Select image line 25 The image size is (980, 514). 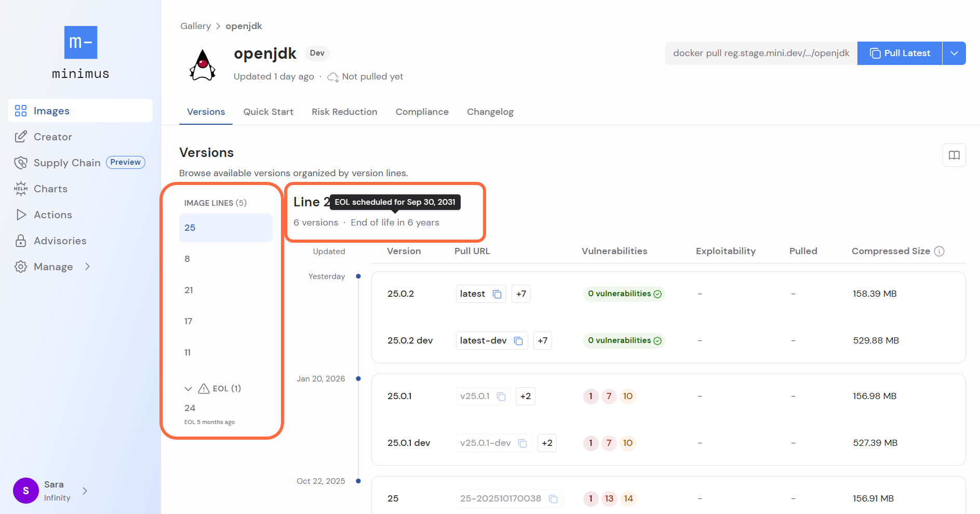[x=226, y=228]
